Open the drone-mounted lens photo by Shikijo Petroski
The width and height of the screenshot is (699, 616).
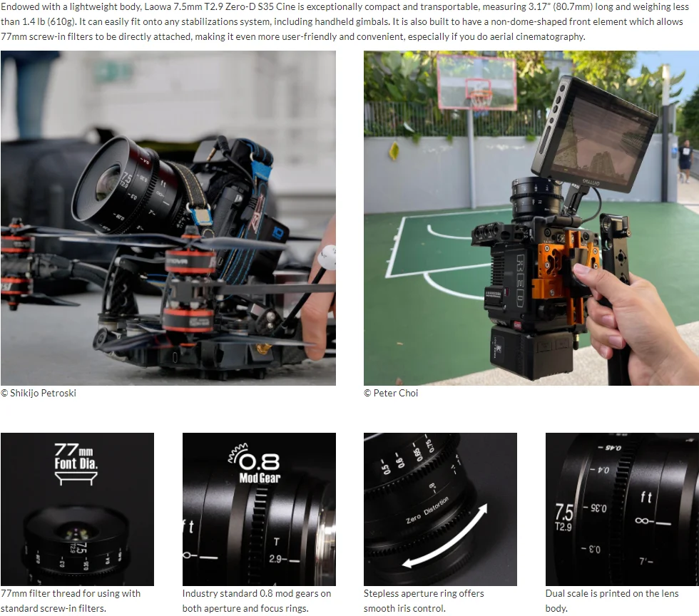coord(168,218)
